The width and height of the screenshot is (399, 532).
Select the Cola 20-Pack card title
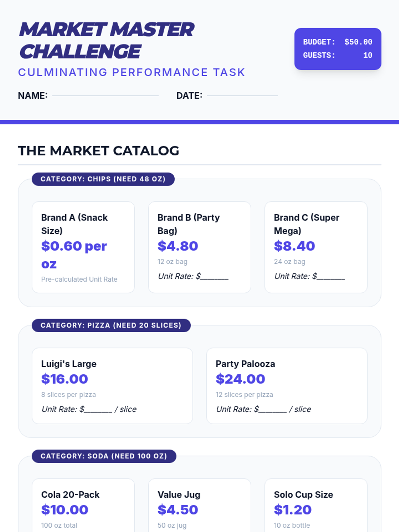coord(70,495)
